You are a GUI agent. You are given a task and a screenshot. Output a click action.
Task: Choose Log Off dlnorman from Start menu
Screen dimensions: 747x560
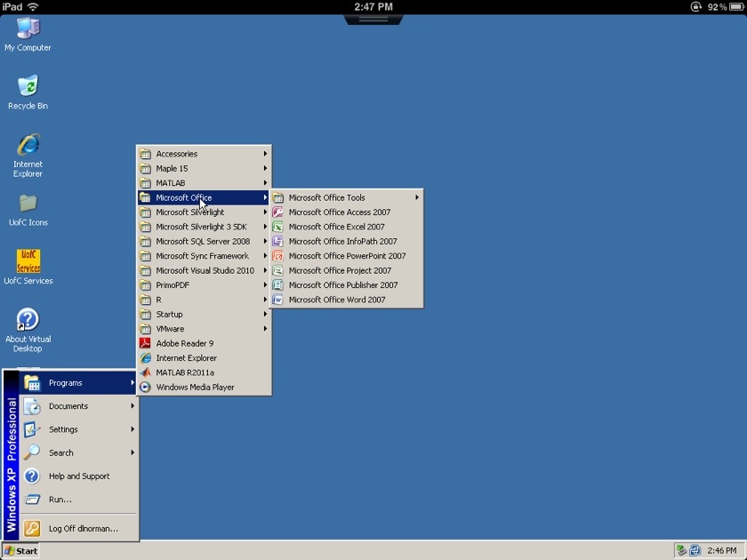[x=82, y=528]
